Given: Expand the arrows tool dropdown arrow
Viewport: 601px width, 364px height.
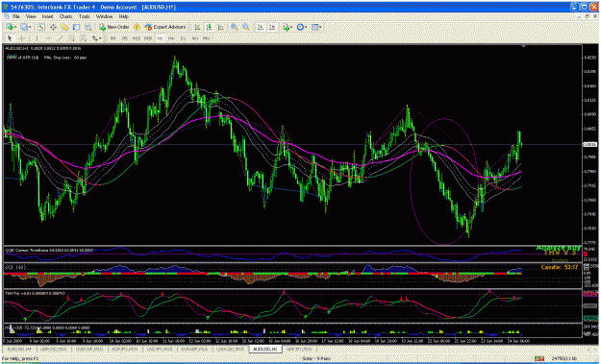Looking at the screenshot, I should click(100, 38).
